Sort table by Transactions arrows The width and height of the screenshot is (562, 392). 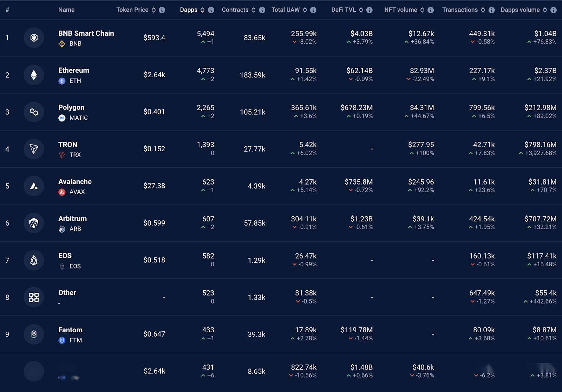pos(483,10)
